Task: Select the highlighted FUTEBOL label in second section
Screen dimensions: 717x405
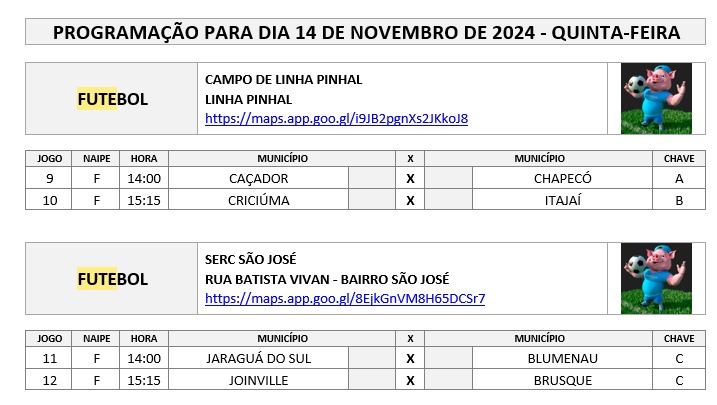Action: tap(112, 279)
